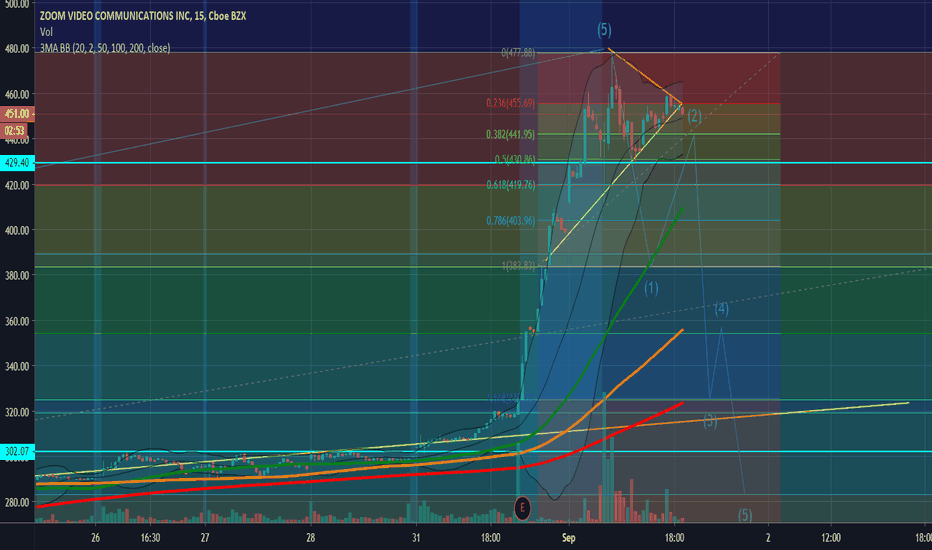
Task: Select wave label (5) above the price peak
Action: [604, 30]
